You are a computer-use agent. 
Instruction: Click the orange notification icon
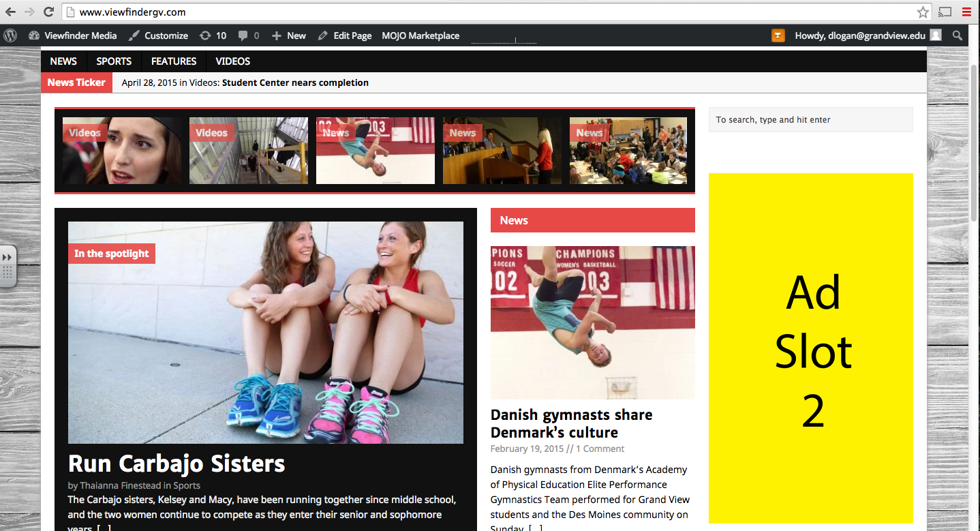click(x=778, y=35)
